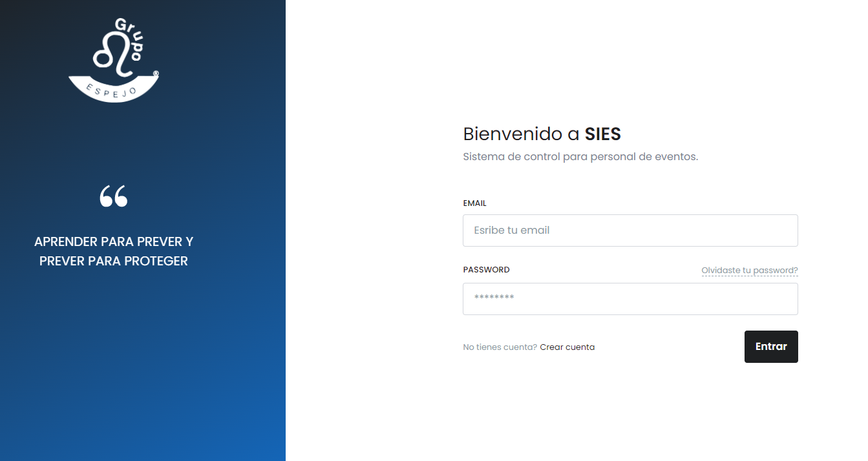Click the registered trademark symbol beside the logo
The width and height of the screenshot is (868, 461).
[x=156, y=74]
